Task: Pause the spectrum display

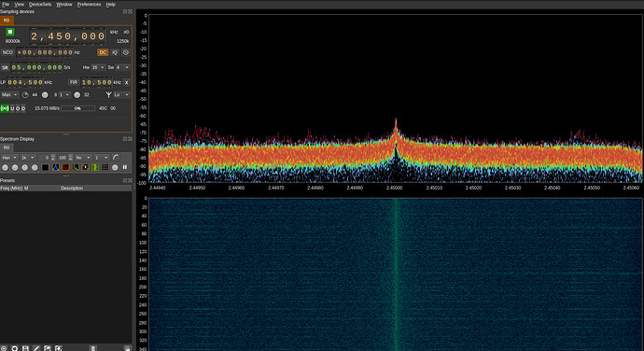Action: pos(125,167)
